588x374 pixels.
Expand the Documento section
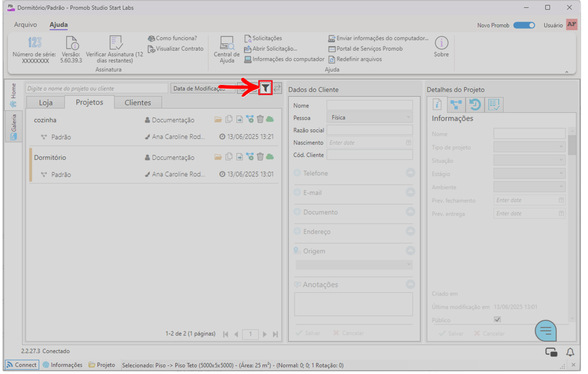point(411,212)
